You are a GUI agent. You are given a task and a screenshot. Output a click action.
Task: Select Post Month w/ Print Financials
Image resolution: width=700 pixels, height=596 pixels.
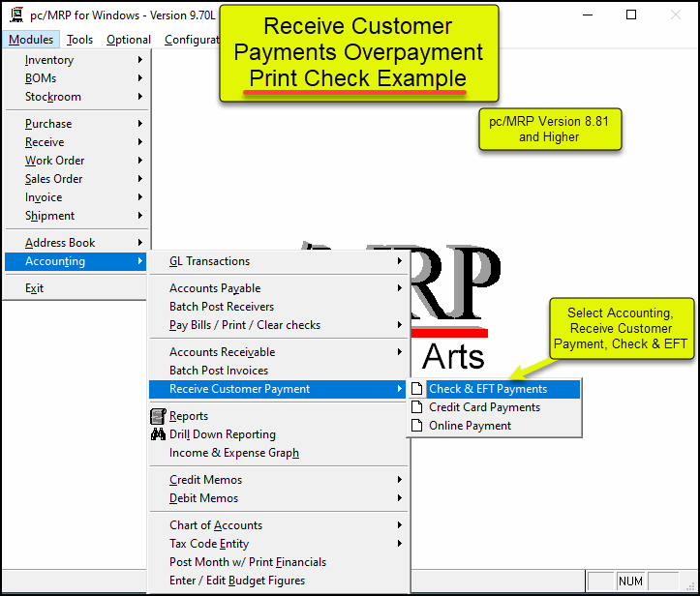point(248,562)
